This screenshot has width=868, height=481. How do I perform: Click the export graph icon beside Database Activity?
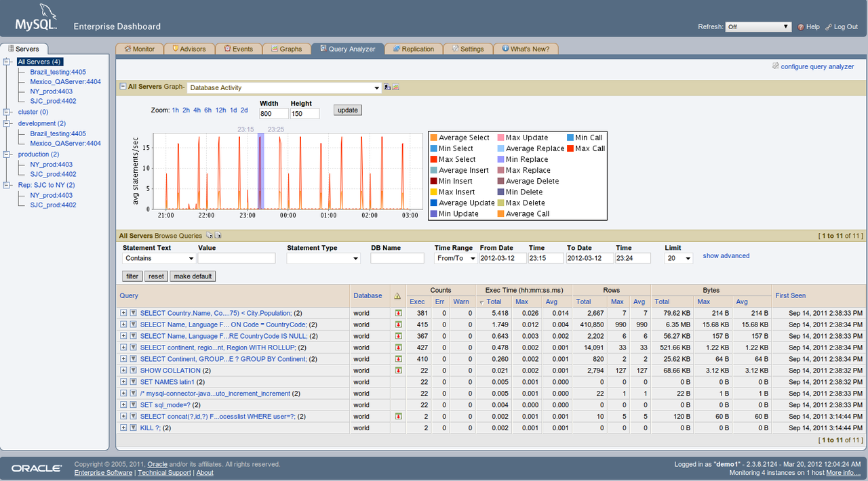pyautogui.click(x=387, y=87)
